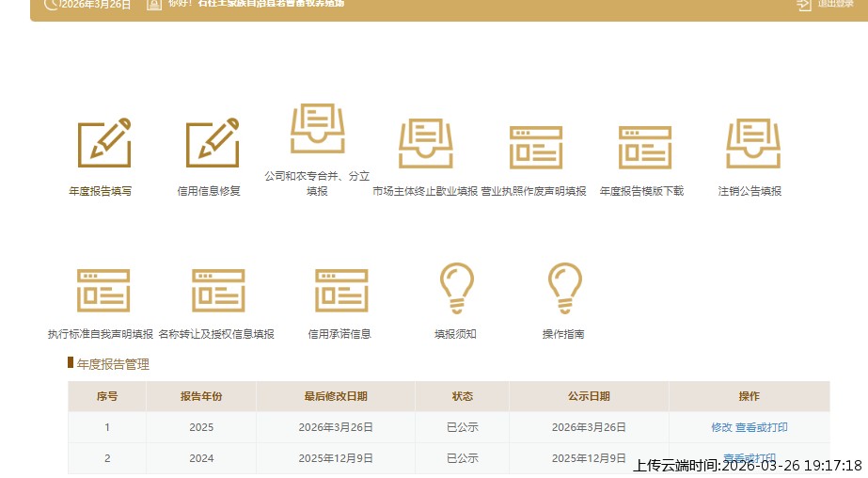Click the 操作指南 lightbulb icon
The height and width of the screenshot is (478, 868).
564,288
